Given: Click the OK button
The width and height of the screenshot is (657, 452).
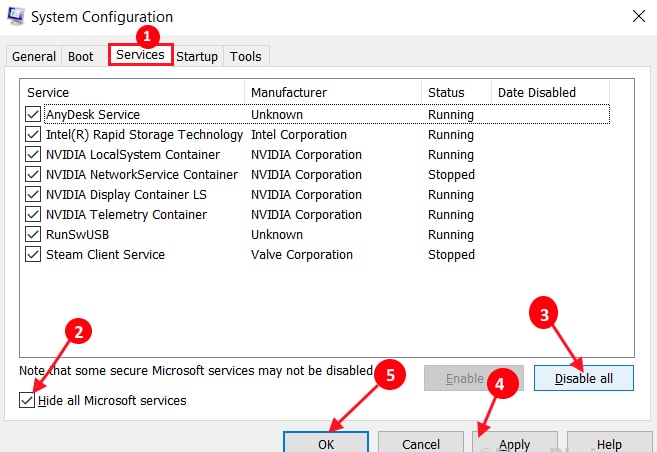Looking at the screenshot, I should click(326, 442).
